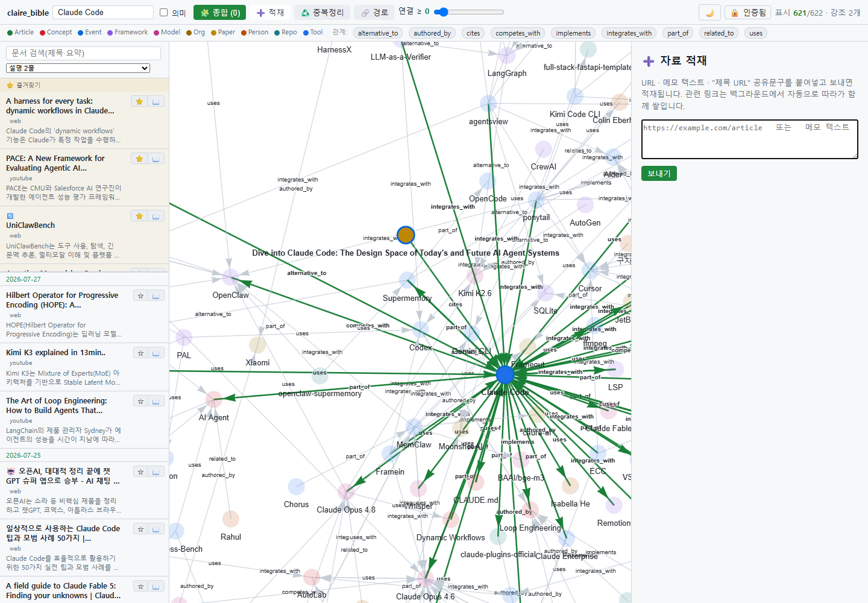Favorite the 'Claude Code 팁과 모범 사례 50가지' entry
Screen dimensions: 868x603
pos(140,529)
